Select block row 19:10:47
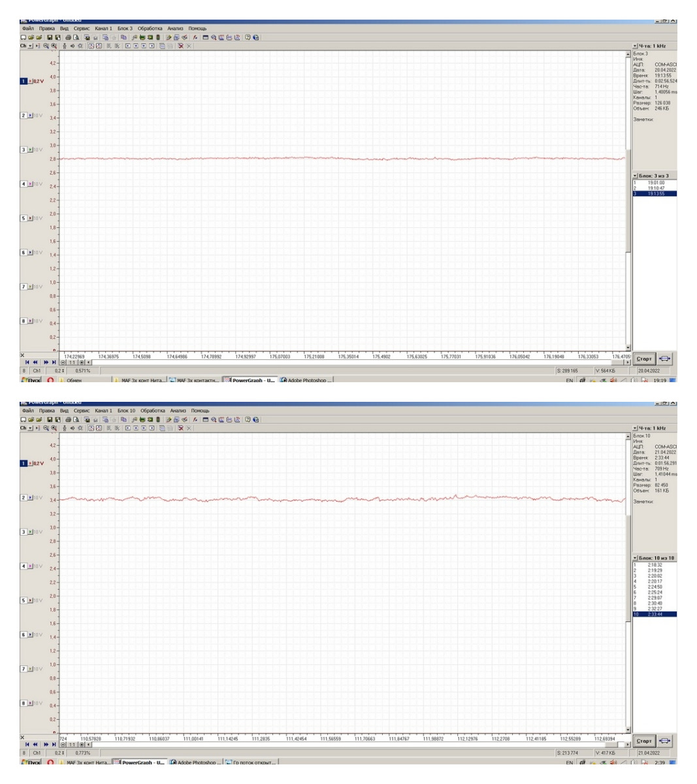This screenshot has width=697, height=784. (655, 188)
